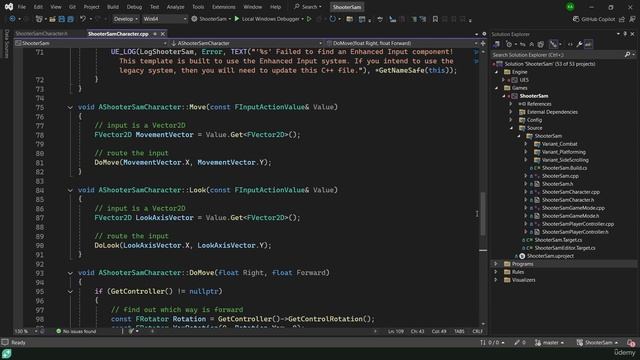Click ShooterSam repository in status bar

(598, 342)
